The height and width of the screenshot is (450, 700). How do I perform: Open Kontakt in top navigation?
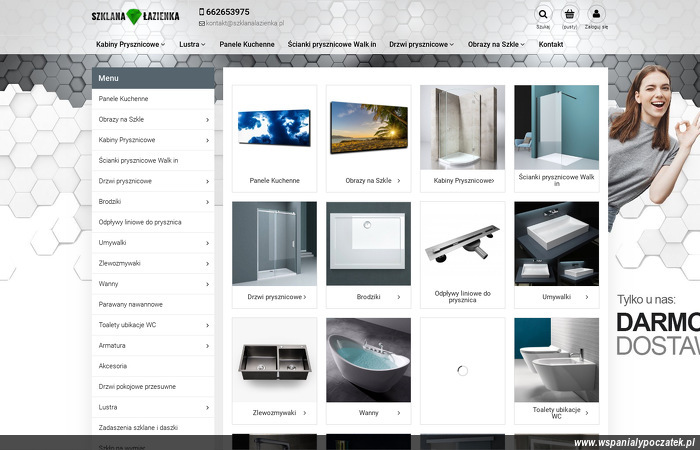[550, 44]
